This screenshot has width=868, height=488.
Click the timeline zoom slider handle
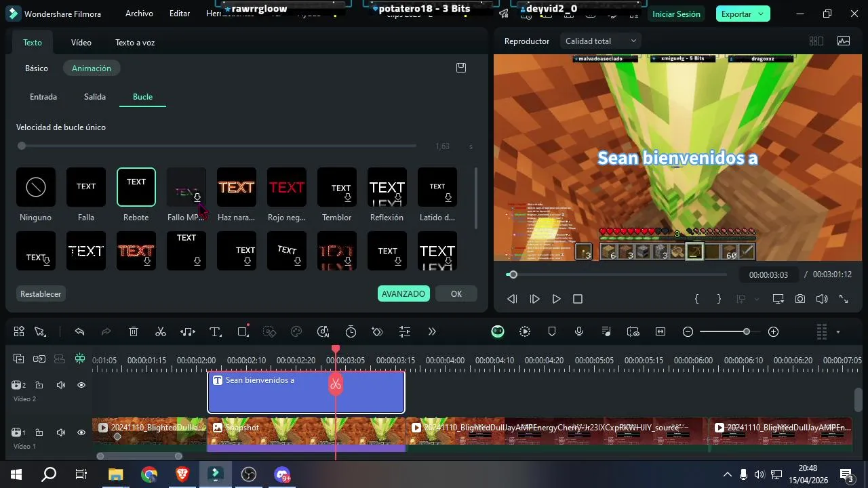[747, 331]
